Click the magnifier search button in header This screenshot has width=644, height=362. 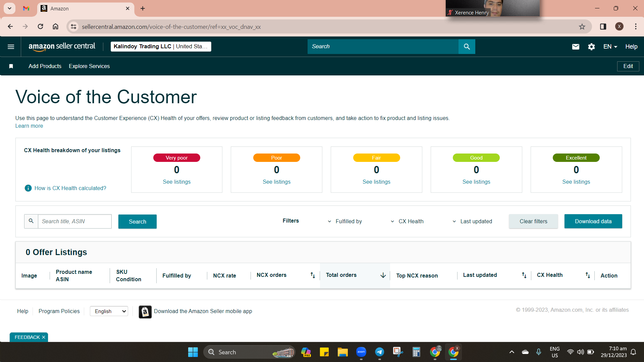click(x=467, y=47)
